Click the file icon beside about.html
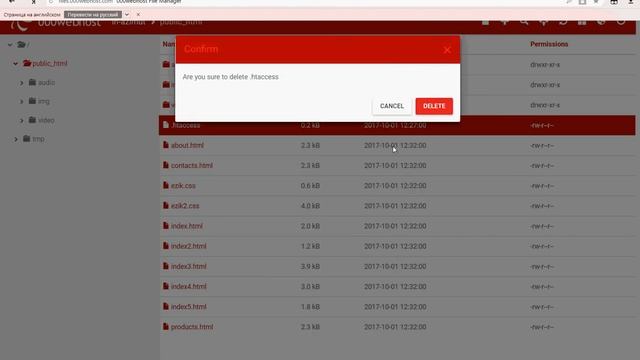This screenshot has height=360, width=640. tap(166, 145)
